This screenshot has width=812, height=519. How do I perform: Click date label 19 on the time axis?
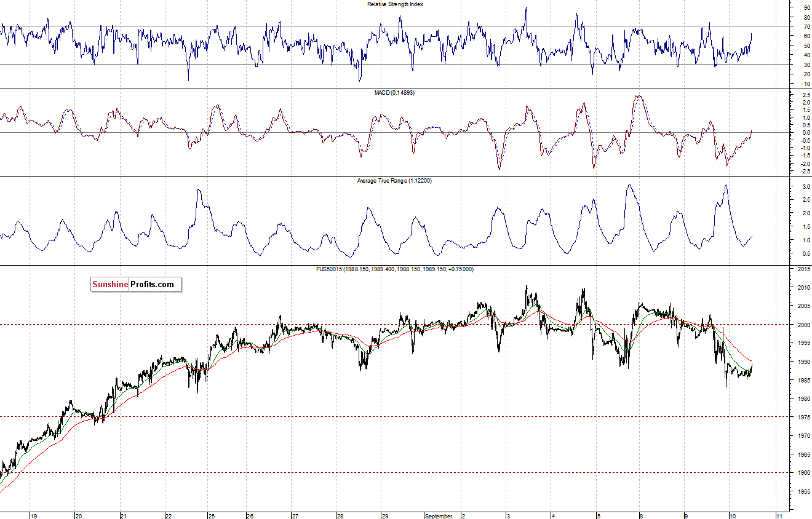tap(34, 516)
